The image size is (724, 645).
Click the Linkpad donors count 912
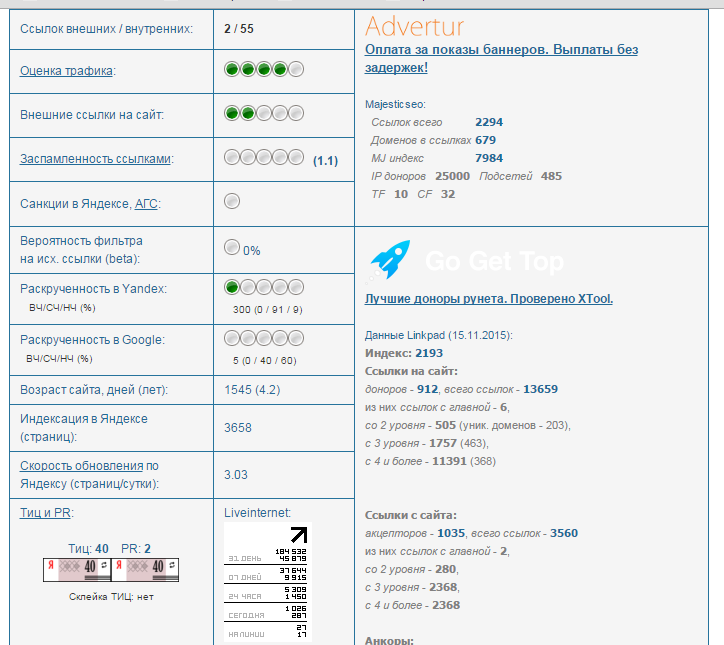428,389
